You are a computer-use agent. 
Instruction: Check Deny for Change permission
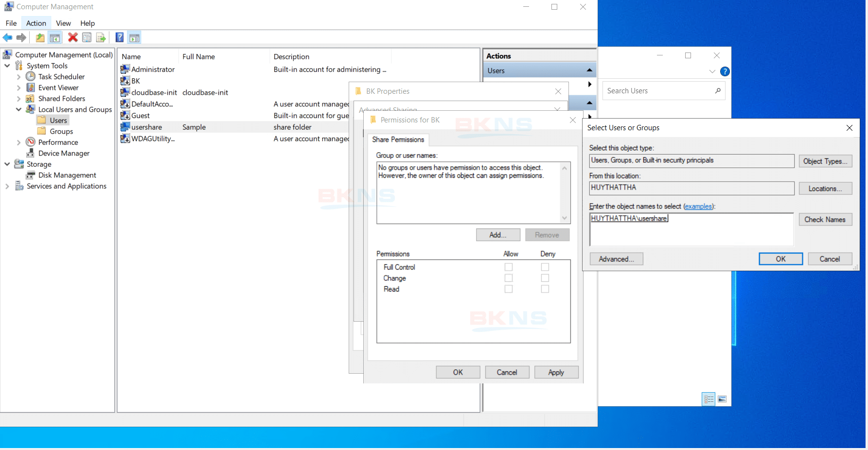click(x=545, y=278)
